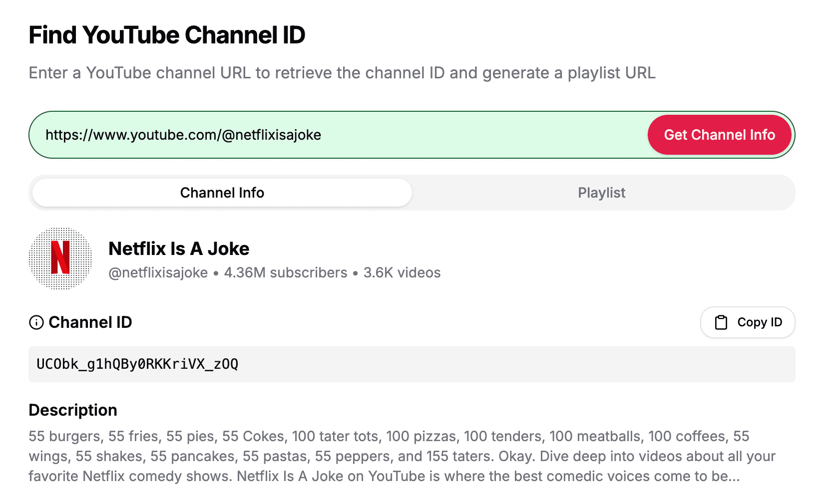Open the Playlist tab
827x504 pixels.
(601, 193)
